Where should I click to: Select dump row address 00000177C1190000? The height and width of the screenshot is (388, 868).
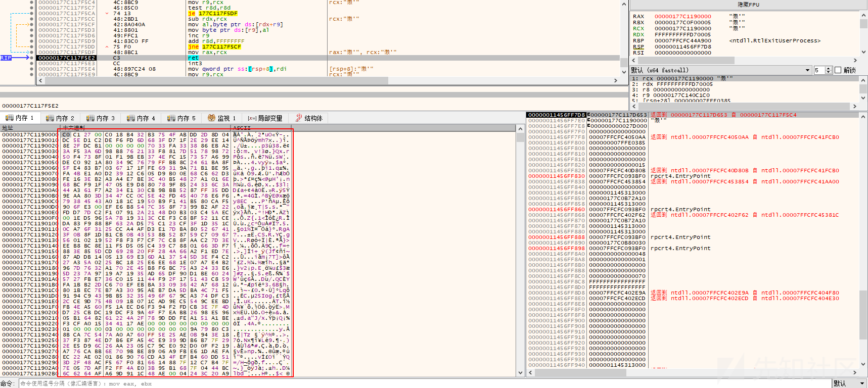[x=30, y=135]
